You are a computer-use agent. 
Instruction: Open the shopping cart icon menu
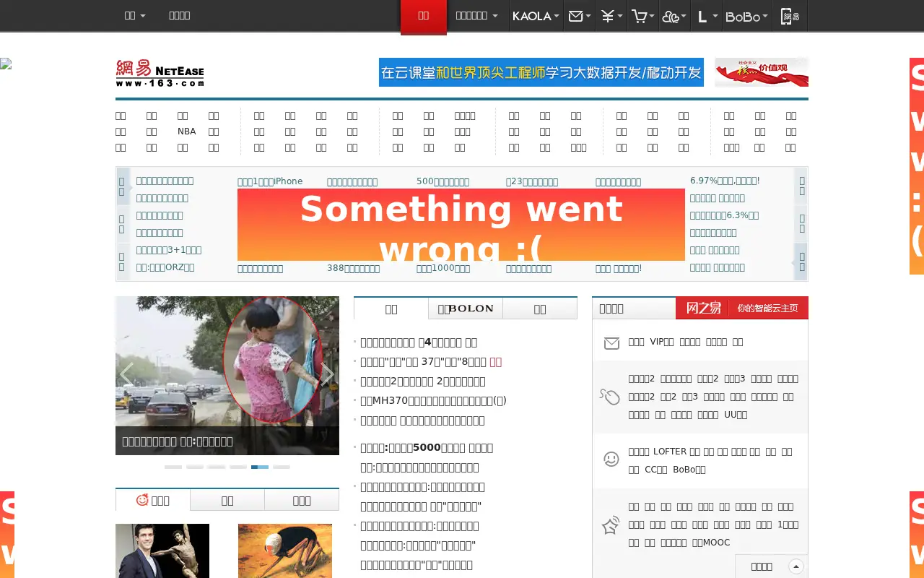click(642, 16)
